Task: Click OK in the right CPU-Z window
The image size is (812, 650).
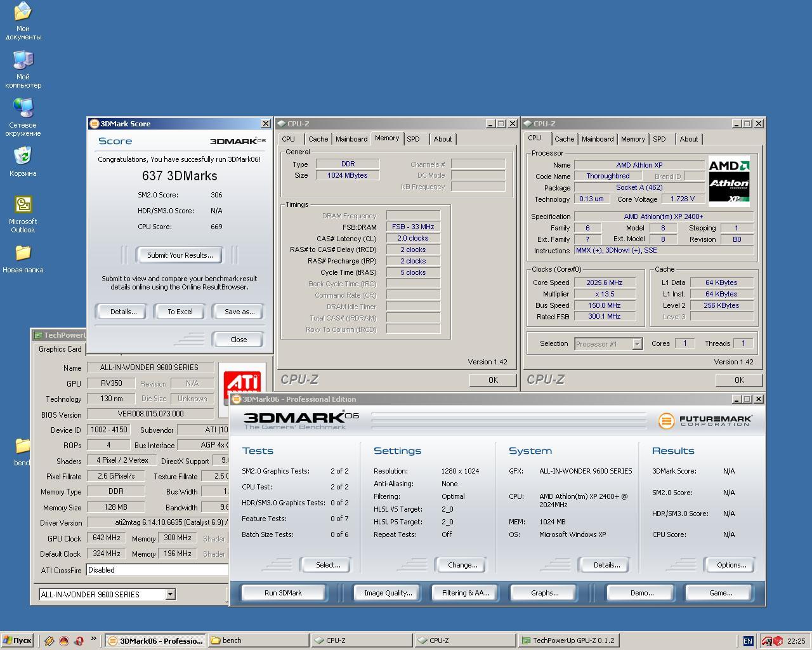Action: coord(739,380)
